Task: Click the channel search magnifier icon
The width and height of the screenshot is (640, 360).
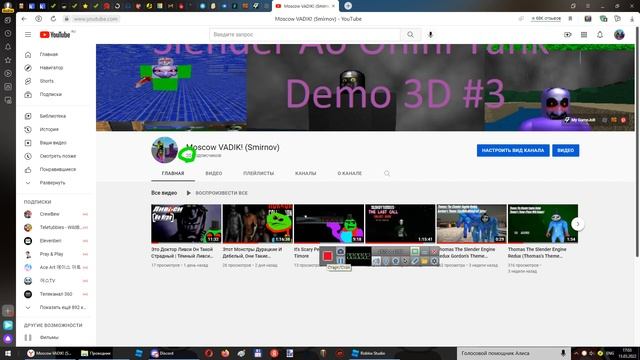Action: (387, 173)
